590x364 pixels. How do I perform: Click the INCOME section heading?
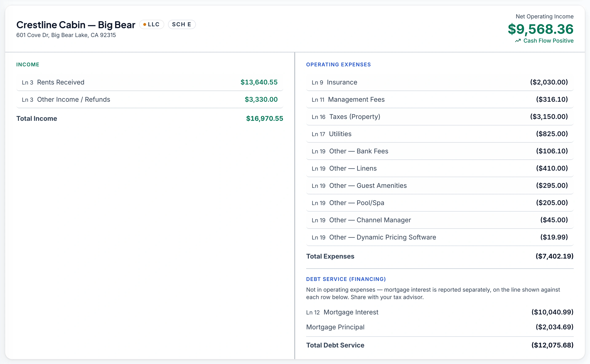point(28,64)
